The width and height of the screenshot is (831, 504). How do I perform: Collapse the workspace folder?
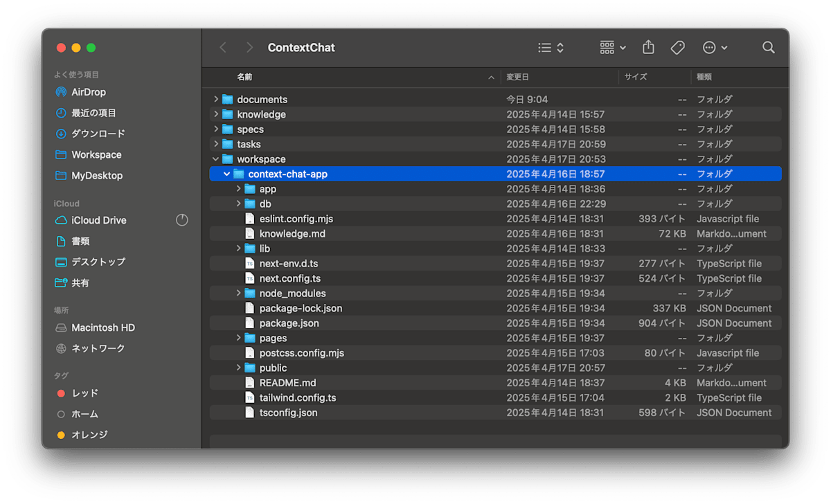coord(216,159)
